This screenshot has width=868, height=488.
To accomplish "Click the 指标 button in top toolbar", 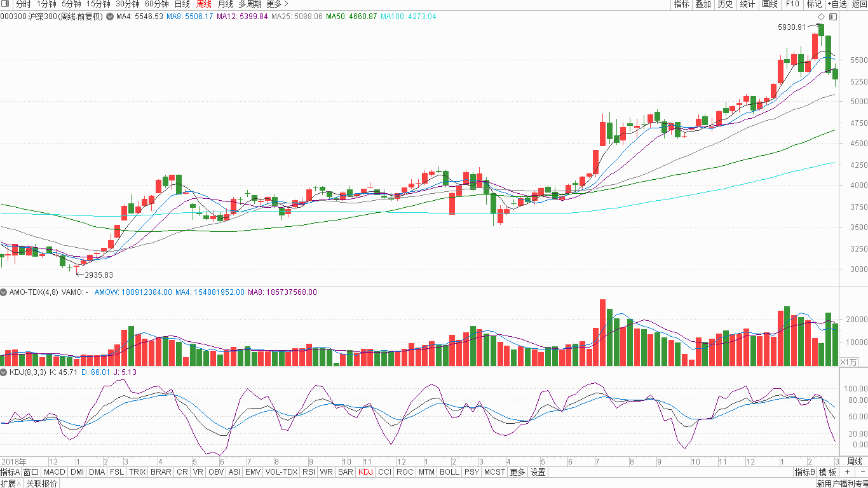I will click(682, 4).
